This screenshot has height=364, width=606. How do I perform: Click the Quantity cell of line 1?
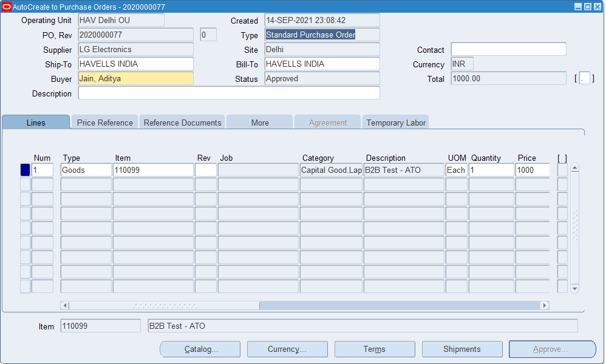(491, 170)
